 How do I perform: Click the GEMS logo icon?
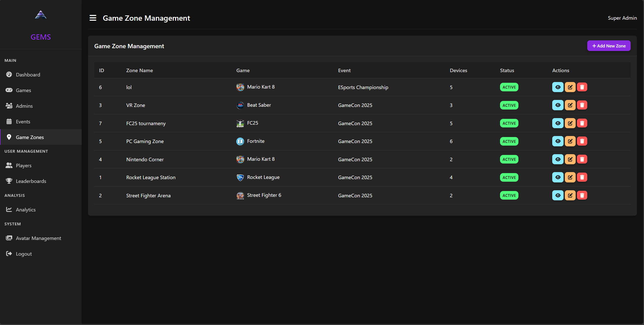pyautogui.click(x=41, y=15)
